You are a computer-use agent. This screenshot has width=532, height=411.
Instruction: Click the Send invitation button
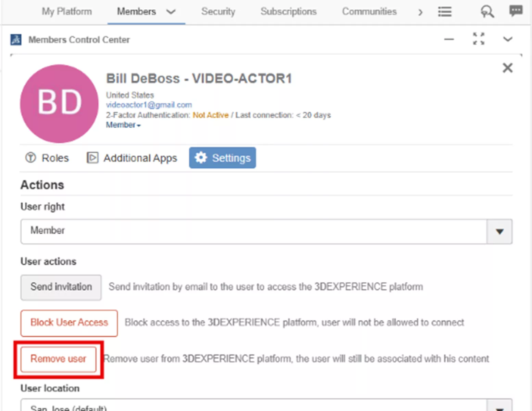(x=61, y=287)
